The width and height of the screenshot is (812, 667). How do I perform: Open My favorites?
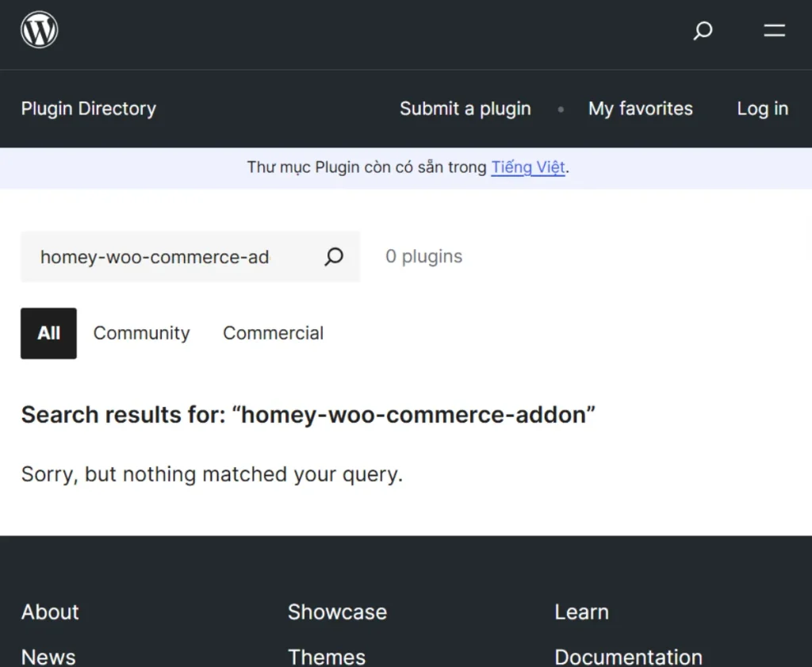(641, 109)
